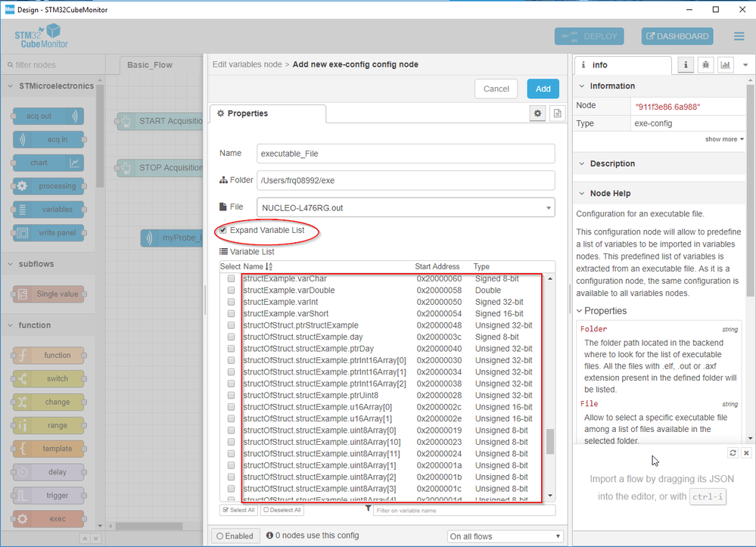
Task: Open the On all flows scope dropdown
Action: pyautogui.click(x=506, y=536)
